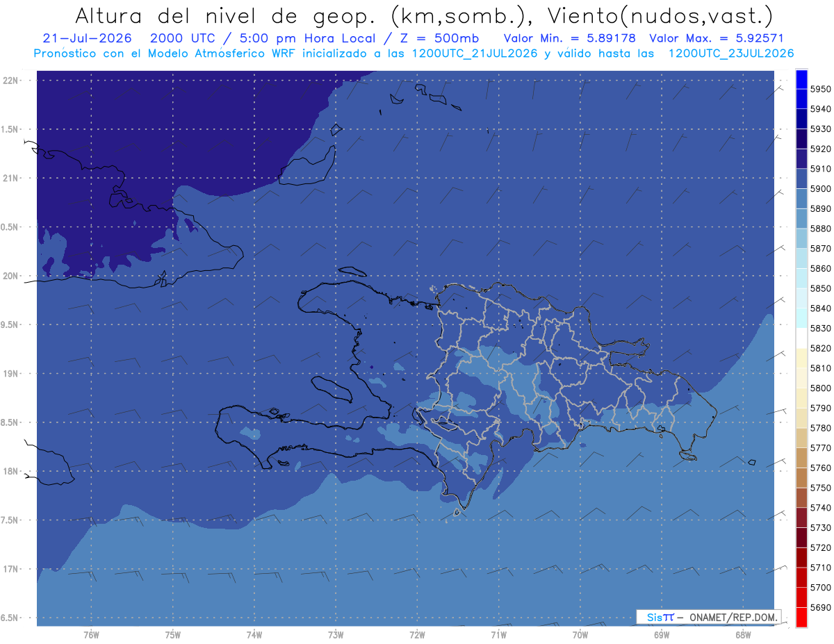834x644 pixels.
Task: Click 'Valor Min. = 5.89178' text
Action: tap(570, 39)
